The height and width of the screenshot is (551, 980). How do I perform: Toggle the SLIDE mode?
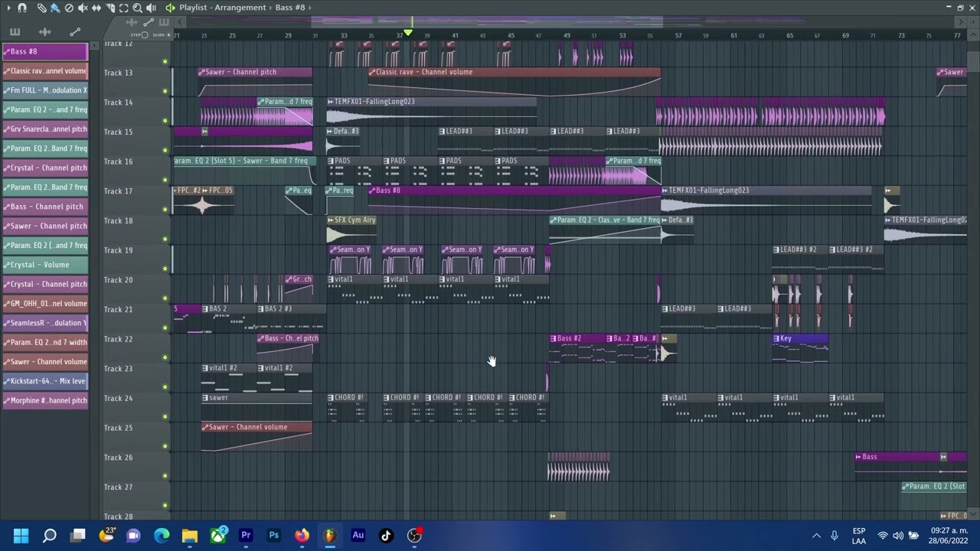coord(162,35)
